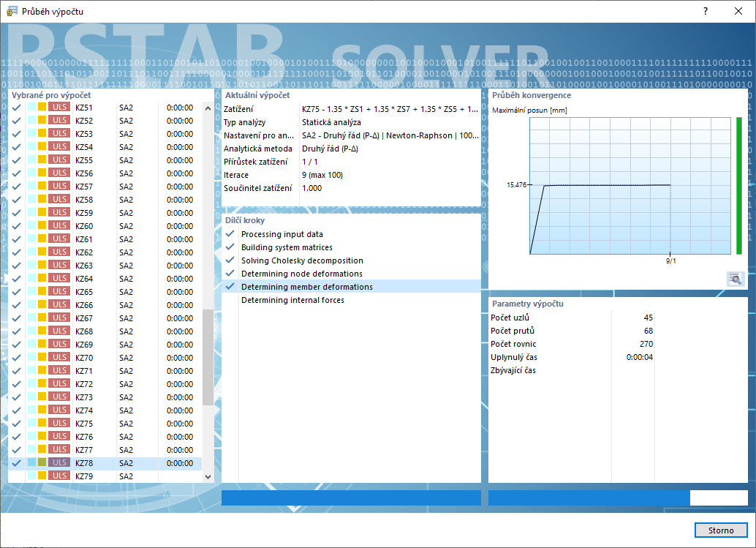Screen dimensions: 756x548
Task: Click the Počet prutů value 68
Action: click(x=648, y=331)
